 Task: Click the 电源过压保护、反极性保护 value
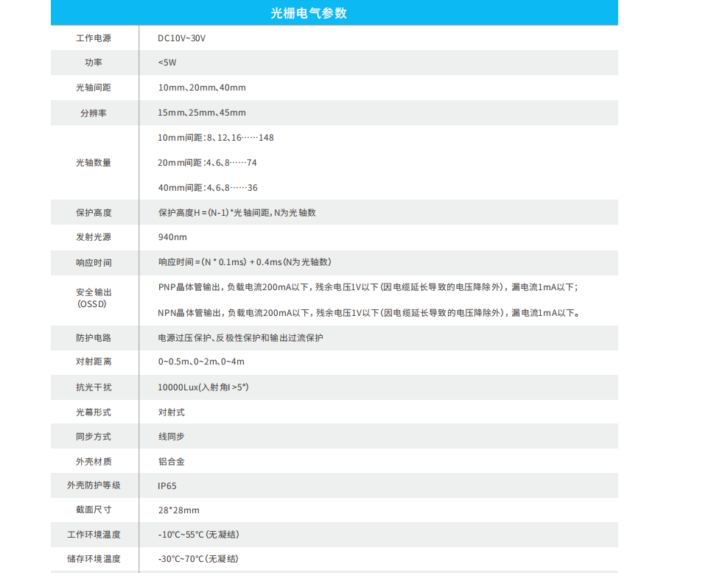[240, 338]
